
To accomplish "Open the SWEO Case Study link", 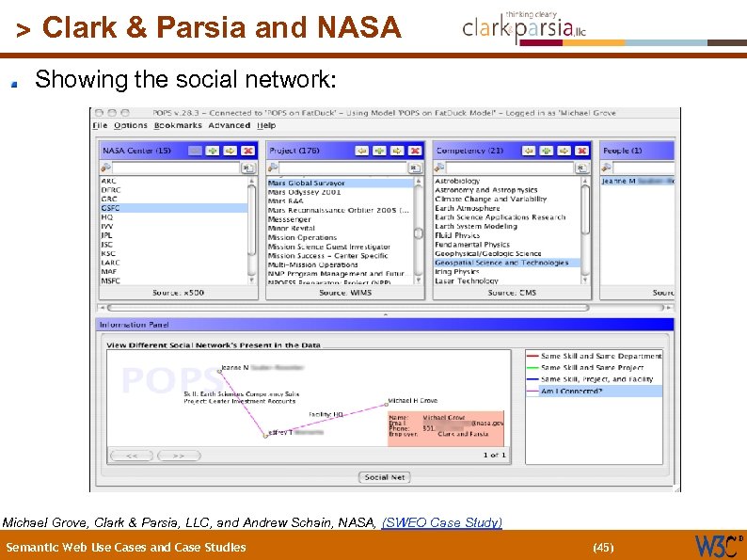I will click(442, 523).
